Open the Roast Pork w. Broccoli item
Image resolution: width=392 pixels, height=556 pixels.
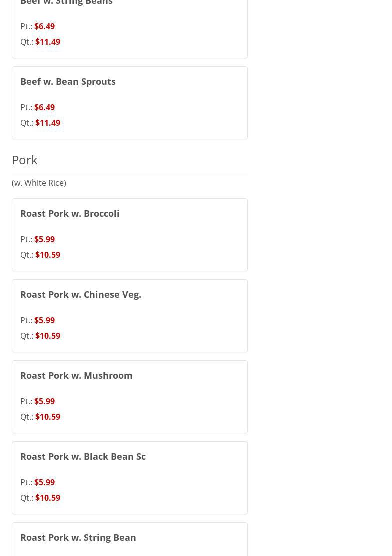click(70, 213)
